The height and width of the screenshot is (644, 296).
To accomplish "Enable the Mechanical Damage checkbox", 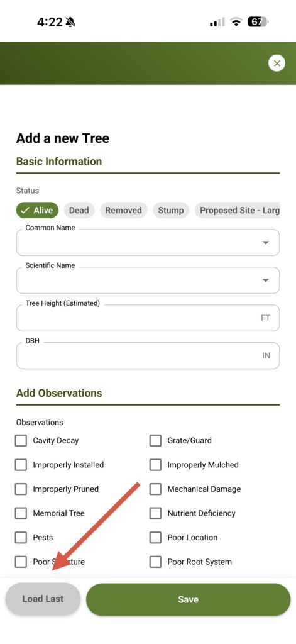I will click(155, 489).
